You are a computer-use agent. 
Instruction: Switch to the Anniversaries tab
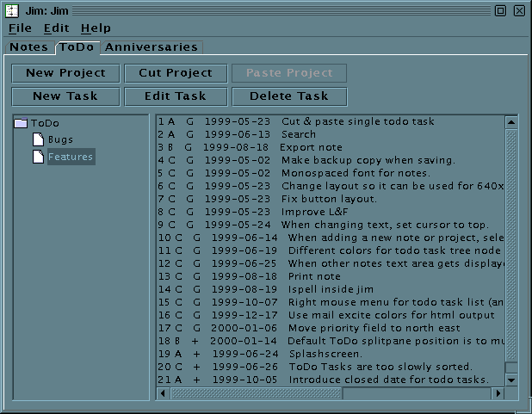pos(151,46)
